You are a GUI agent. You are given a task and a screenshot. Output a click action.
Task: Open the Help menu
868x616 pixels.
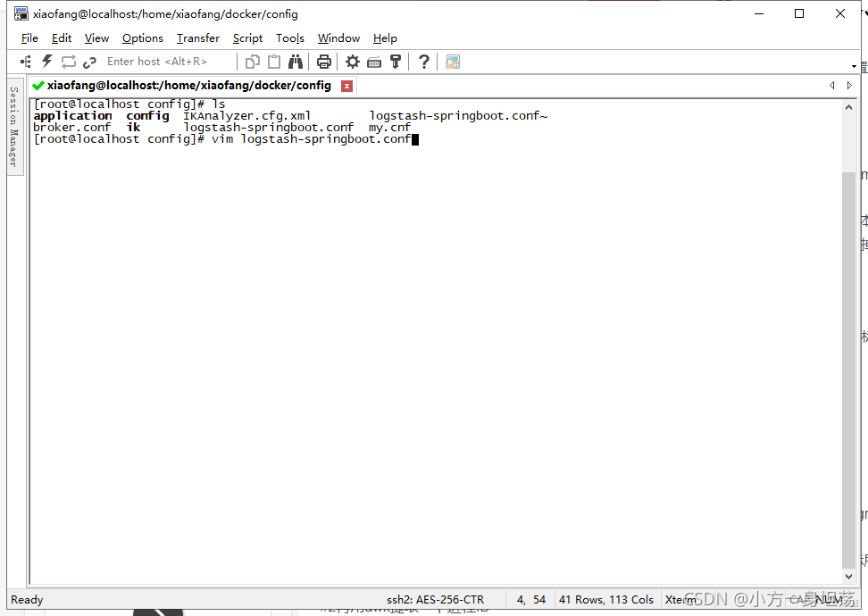point(385,38)
